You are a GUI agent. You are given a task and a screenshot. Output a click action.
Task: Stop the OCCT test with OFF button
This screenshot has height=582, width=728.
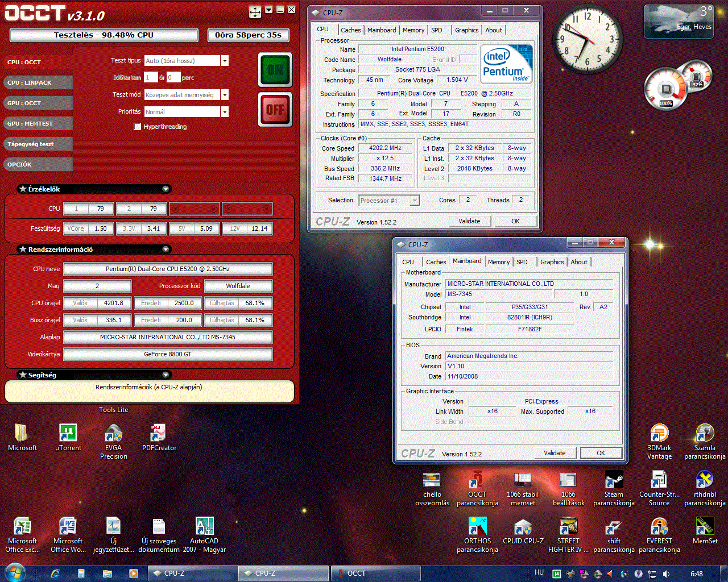(275, 110)
